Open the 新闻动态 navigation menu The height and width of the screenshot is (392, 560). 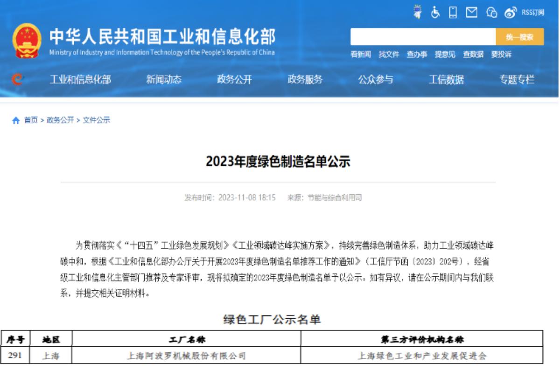point(164,80)
